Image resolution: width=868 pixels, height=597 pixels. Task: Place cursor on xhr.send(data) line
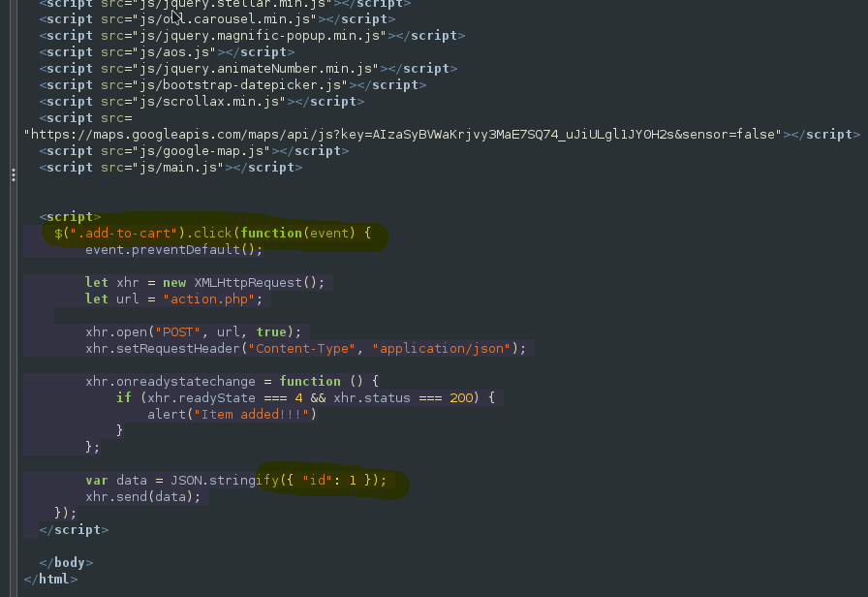[142, 497]
